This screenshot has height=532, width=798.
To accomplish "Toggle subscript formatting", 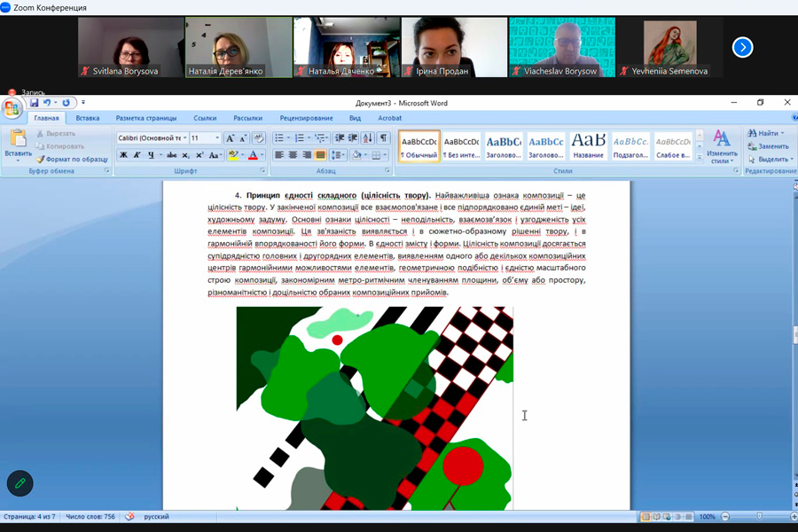I will point(186,155).
